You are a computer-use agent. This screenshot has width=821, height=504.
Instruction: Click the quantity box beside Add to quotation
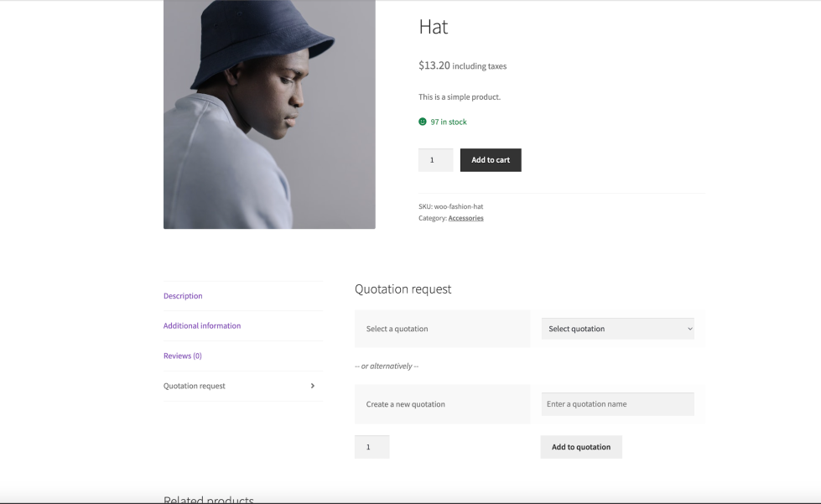pos(372,447)
